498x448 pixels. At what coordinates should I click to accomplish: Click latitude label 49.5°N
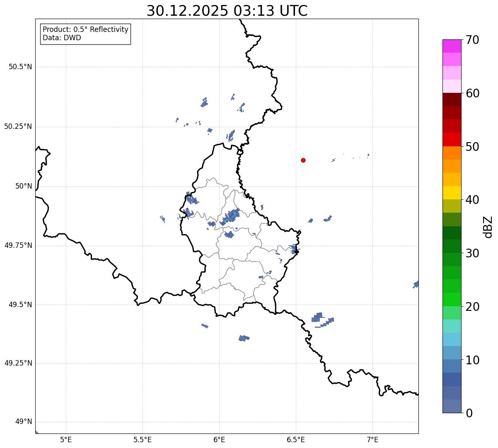tap(20, 305)
